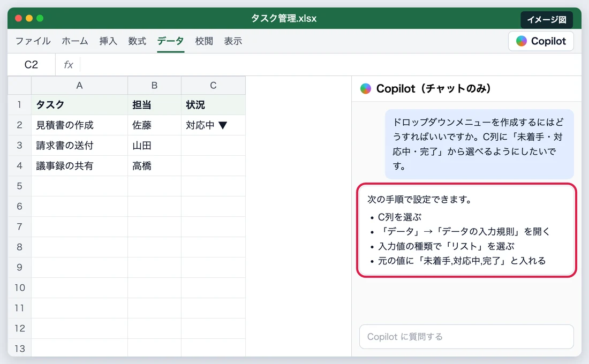Click the user message about ドロップダウンメニュー
The image size is (589, 364).
pyautogui.click(x=479, y=144)
